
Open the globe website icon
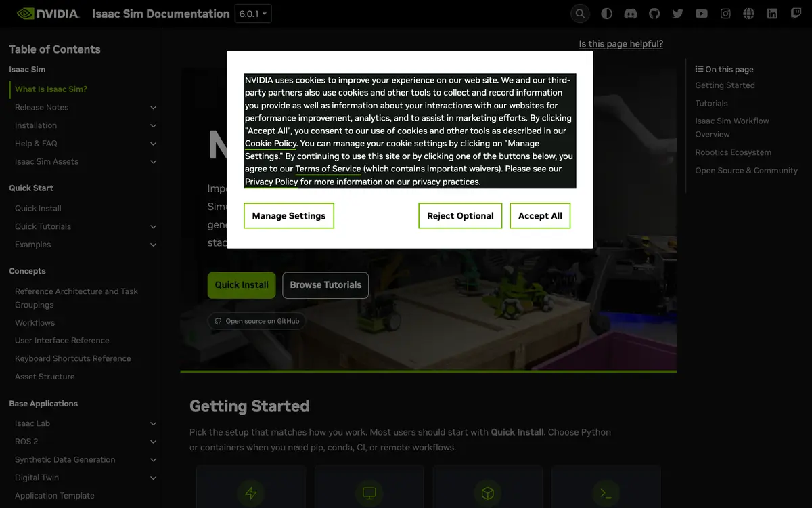748,14
